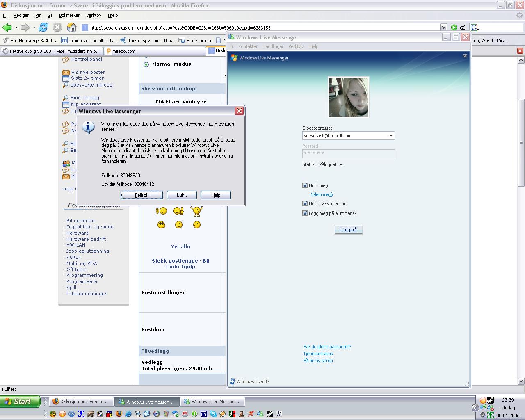Click the tray notification expand arrow
Viewport: 525px width, 420px height.
(x=475, y=408)
